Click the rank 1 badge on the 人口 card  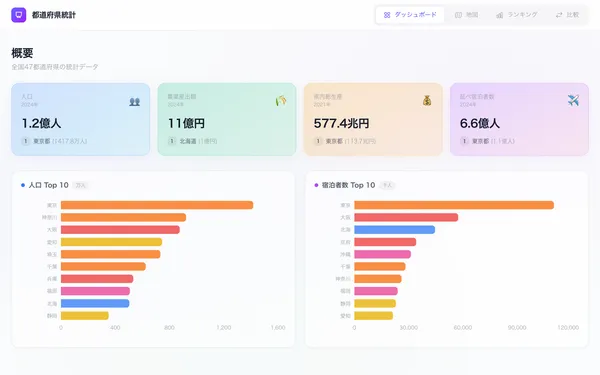(x=26, y=141)
